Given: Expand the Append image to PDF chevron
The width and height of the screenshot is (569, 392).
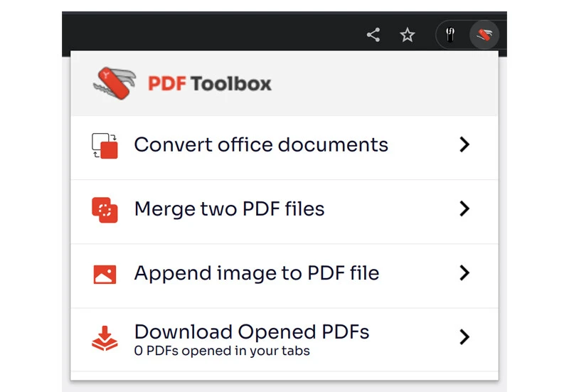Looking at the screenshot, I should point(464,272).
